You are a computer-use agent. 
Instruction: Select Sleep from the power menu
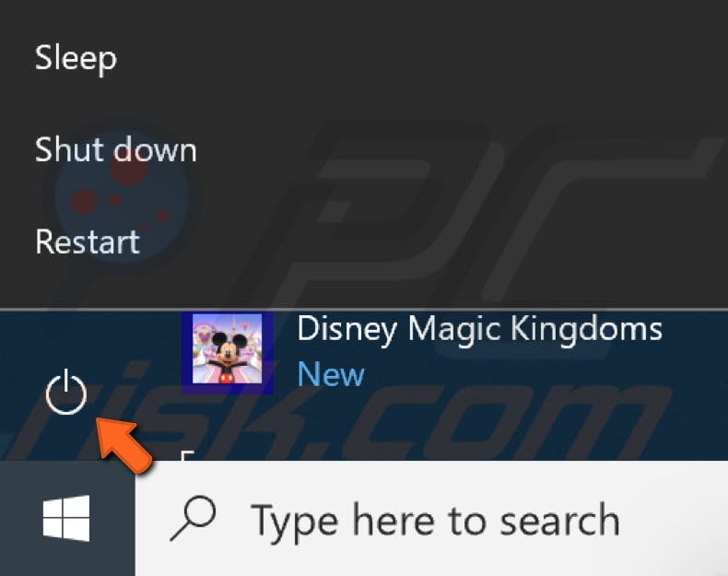pyautogui.click(x=76, y=58)
